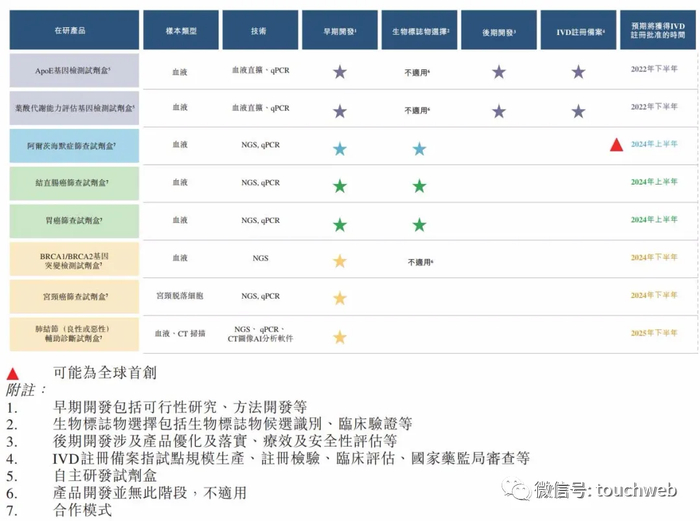Click NGS, qPCR in 宮頸癌篩查 row
700x521 pixels.
click(260, 296)
